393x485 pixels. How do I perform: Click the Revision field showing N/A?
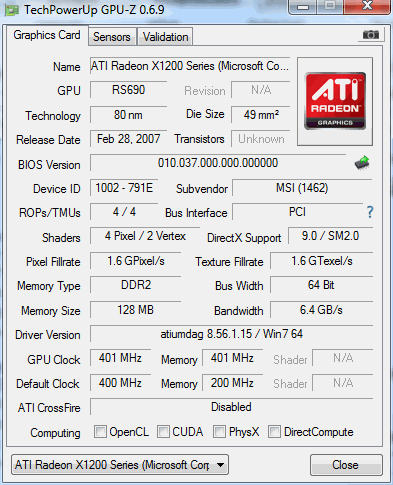coord(261,90)
